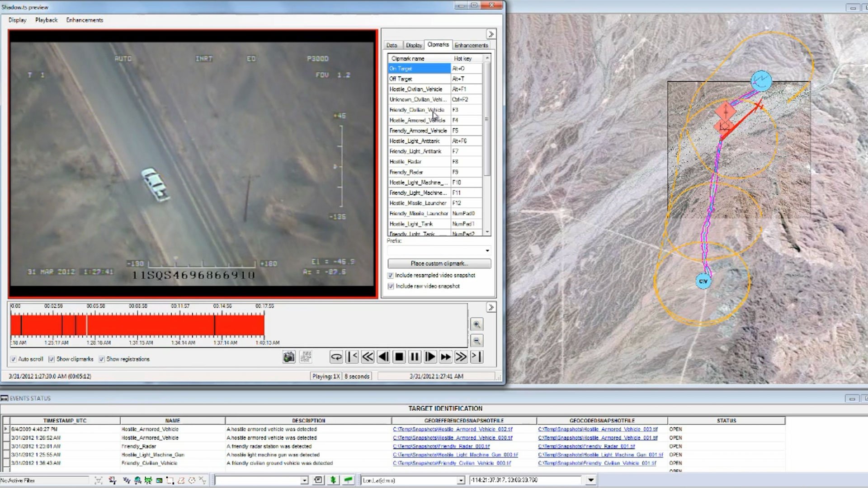Zoom out on the timeline

pos(476,341)
